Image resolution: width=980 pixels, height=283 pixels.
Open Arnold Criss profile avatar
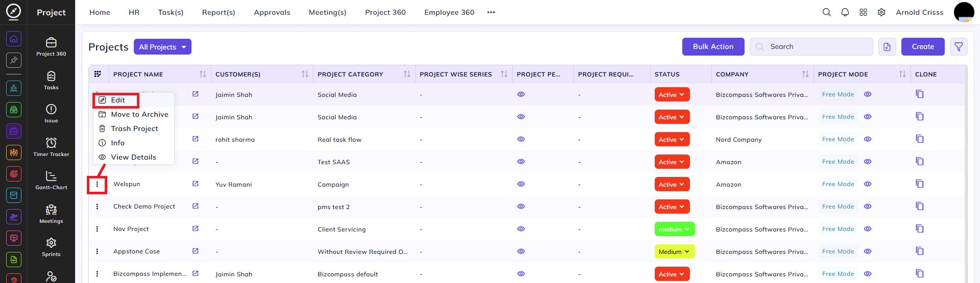[x=964, y=12]
